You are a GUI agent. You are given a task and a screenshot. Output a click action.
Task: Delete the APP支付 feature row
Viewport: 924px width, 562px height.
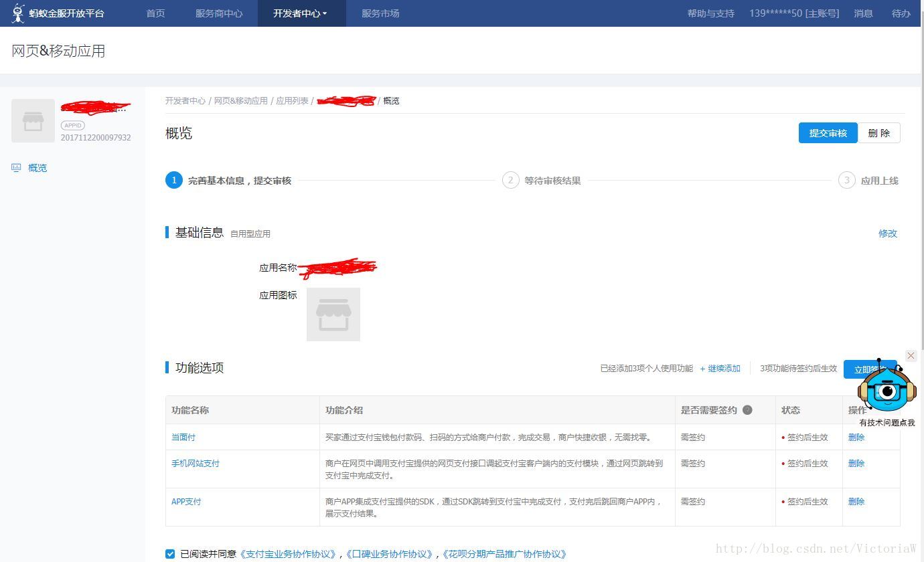(856, 502)
